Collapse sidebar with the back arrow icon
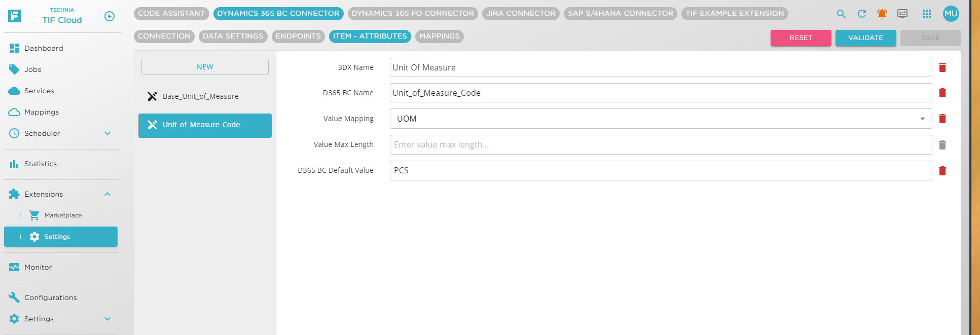 coord(110,16)
